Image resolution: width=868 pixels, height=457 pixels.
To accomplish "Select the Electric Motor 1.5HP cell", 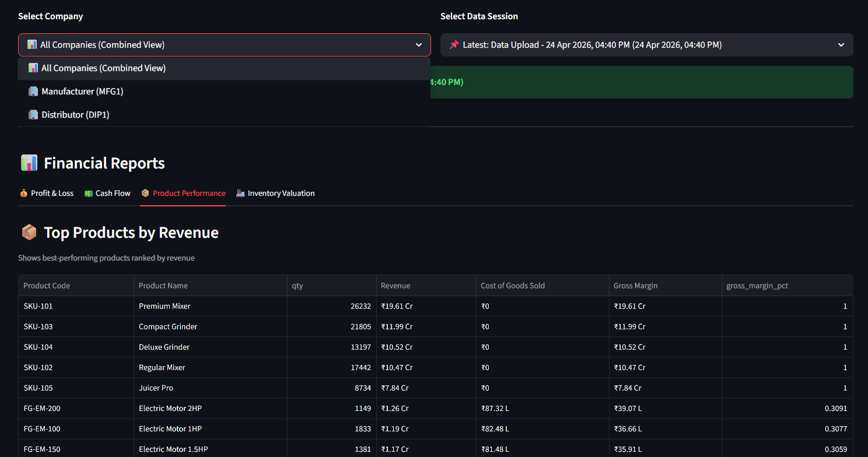I will click(211, 449).
